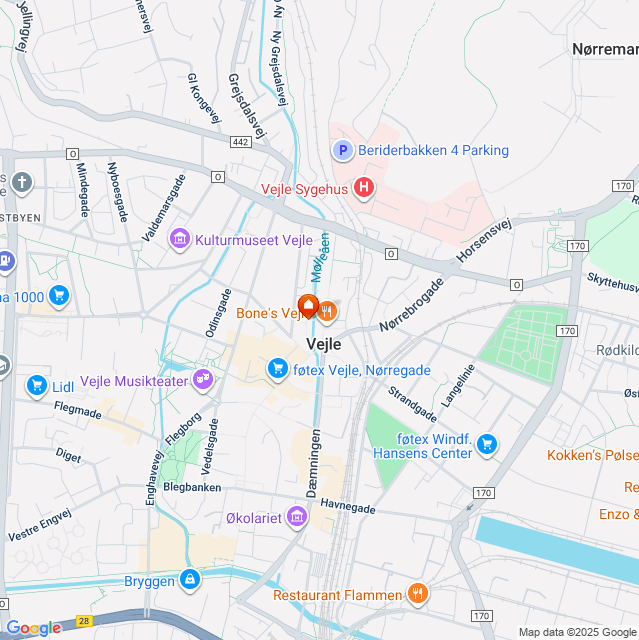Click the Kokken's Pølse restaurant label
Image resolution: width=639 pixels, height=640 pixels.
coord(593,455)
